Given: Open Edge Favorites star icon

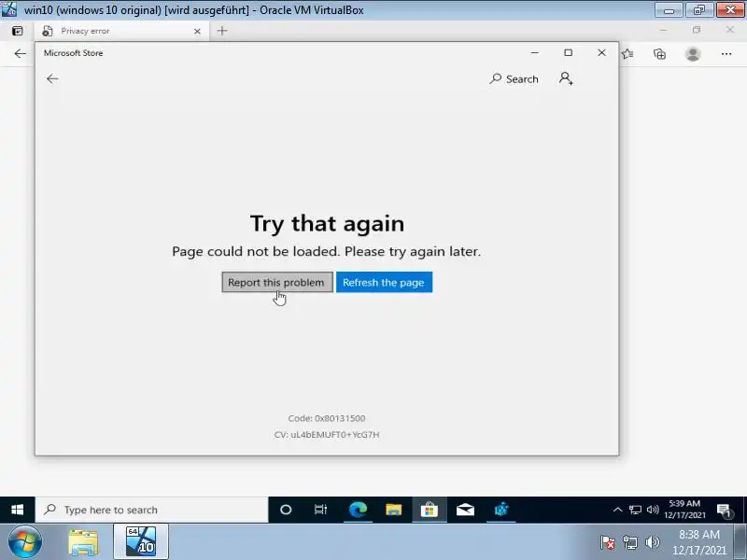Looking at the screenshot, I should (x=627, y=54).
